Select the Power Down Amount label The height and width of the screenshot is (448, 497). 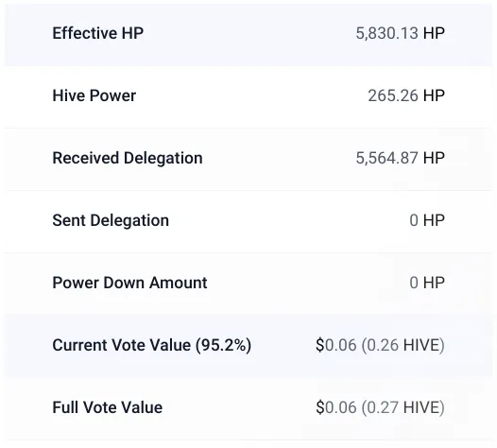click(129, 283)
